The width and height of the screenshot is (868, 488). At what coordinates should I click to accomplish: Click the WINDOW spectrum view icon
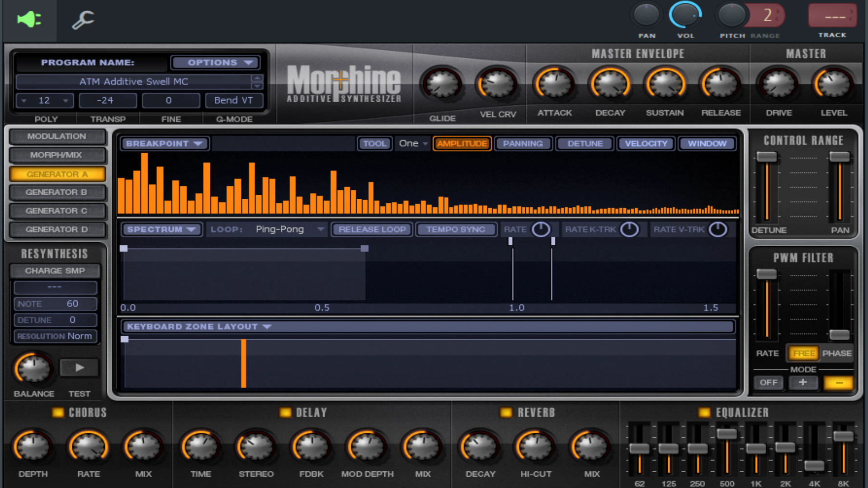[x=707, y=143]
